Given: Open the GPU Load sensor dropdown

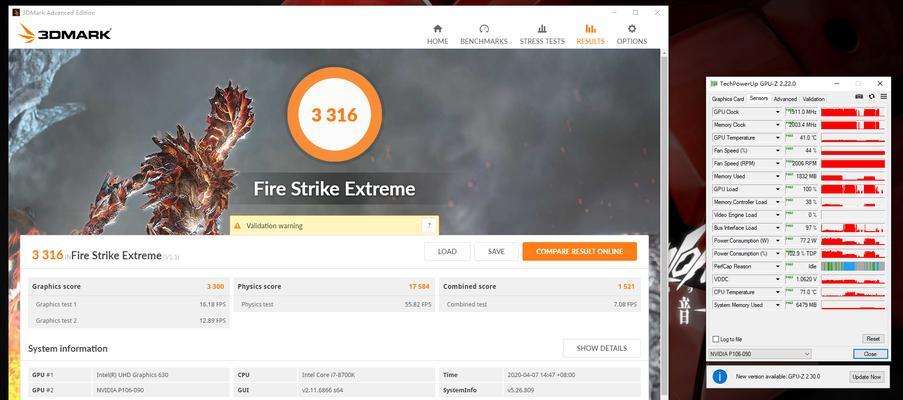Looking at the screenshot, I should pyautogui.click(x=777, y=189).
